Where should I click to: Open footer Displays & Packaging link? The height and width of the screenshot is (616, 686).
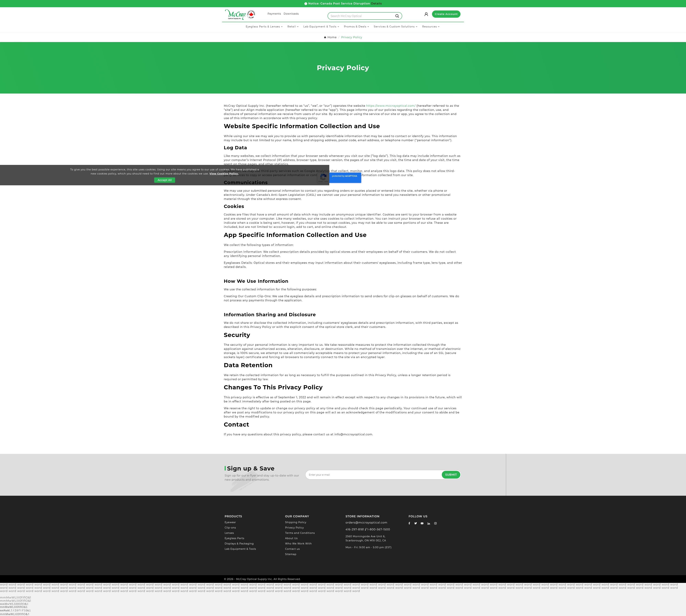click(239, 544)
